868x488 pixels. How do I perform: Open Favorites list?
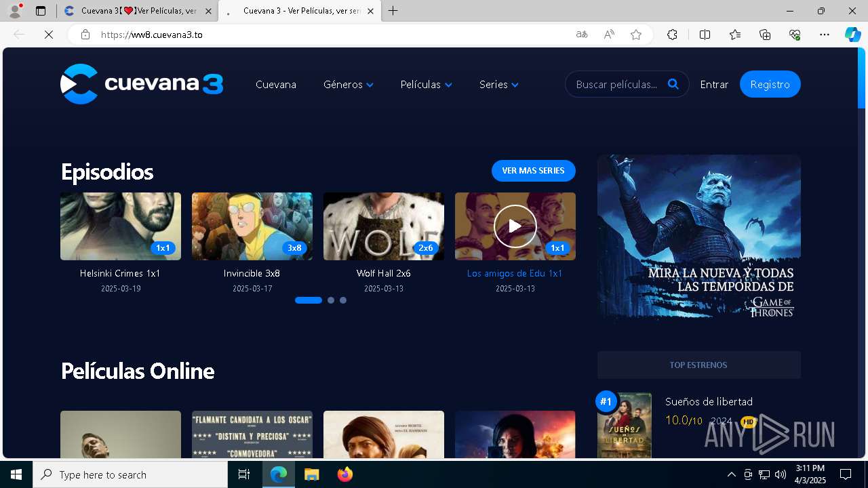tap(735, 35)
